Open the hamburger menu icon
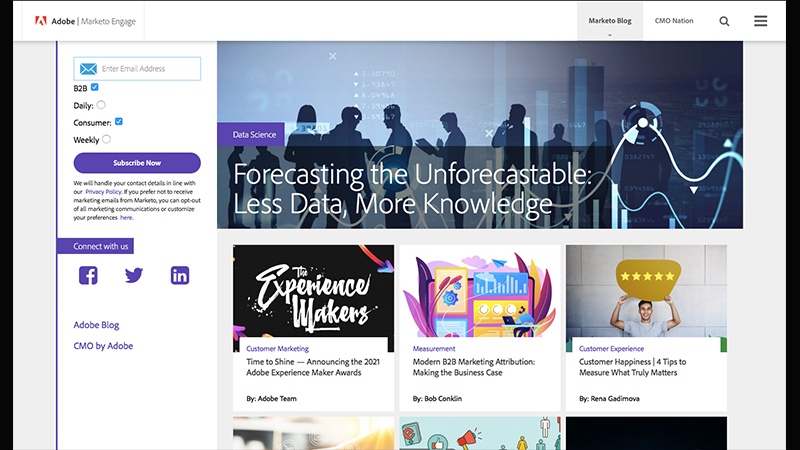Screen dimensions: 800x450 (x=760, y=21)
